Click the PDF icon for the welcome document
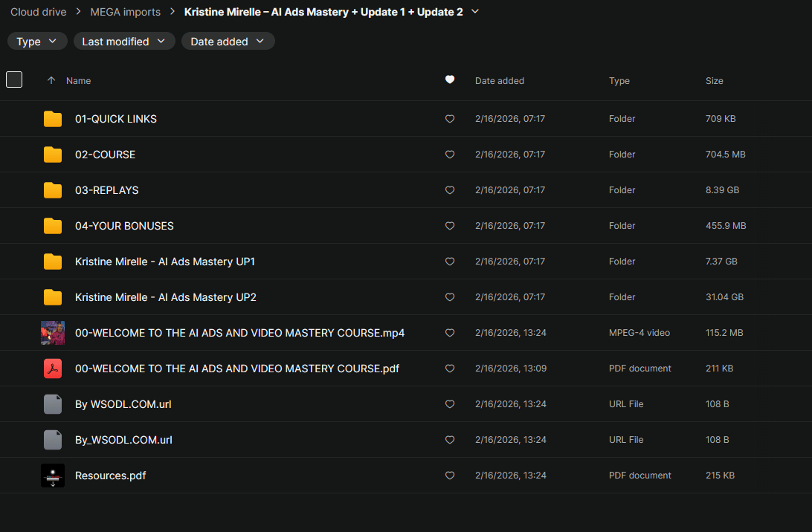This screenshot has height=532, width=812. 53,369
